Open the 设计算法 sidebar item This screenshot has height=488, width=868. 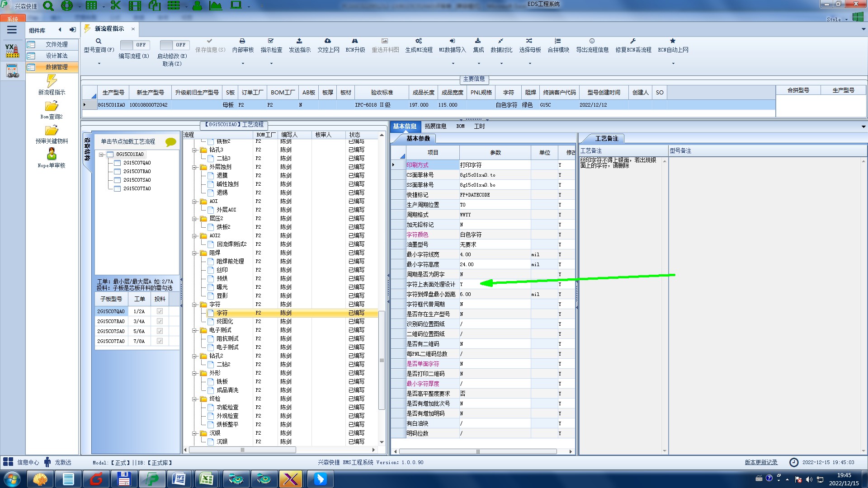click(56, 56)
